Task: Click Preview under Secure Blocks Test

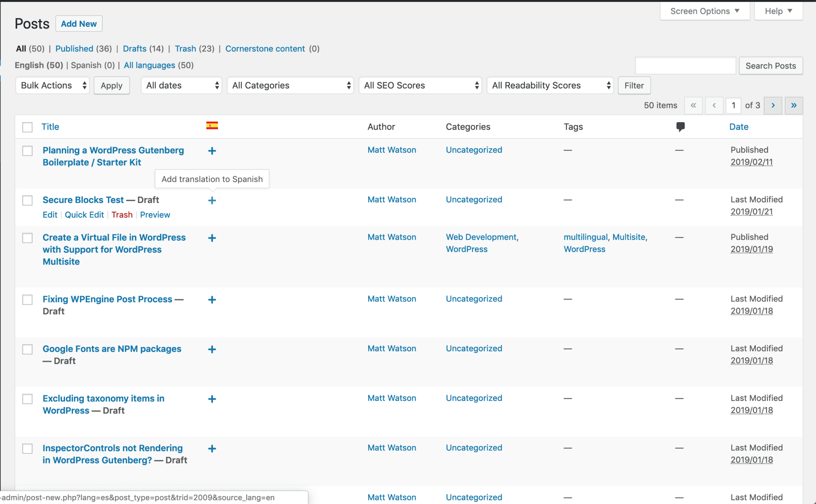Action: (x=155, y=215)
